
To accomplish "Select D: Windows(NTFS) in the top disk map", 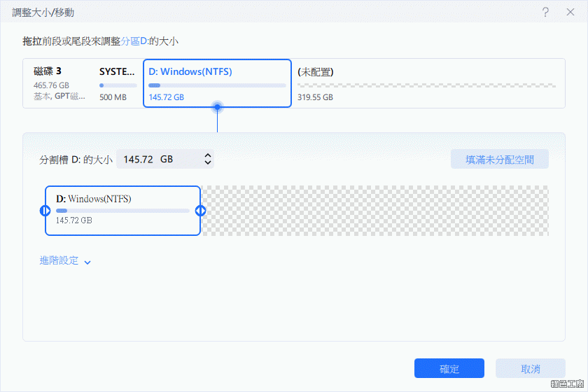I will (x=217, y=83).
